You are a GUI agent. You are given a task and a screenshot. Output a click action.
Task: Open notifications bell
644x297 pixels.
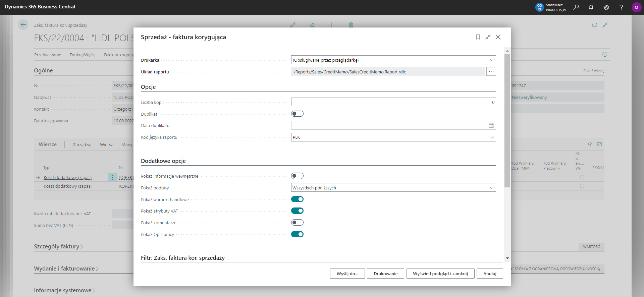click(591, 7)
